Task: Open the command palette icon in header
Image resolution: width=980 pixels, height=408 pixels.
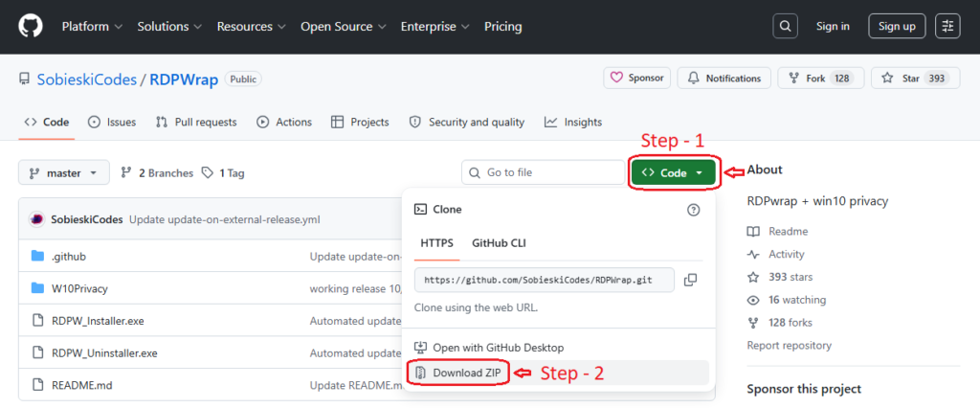Action: [x=947, y=26]
